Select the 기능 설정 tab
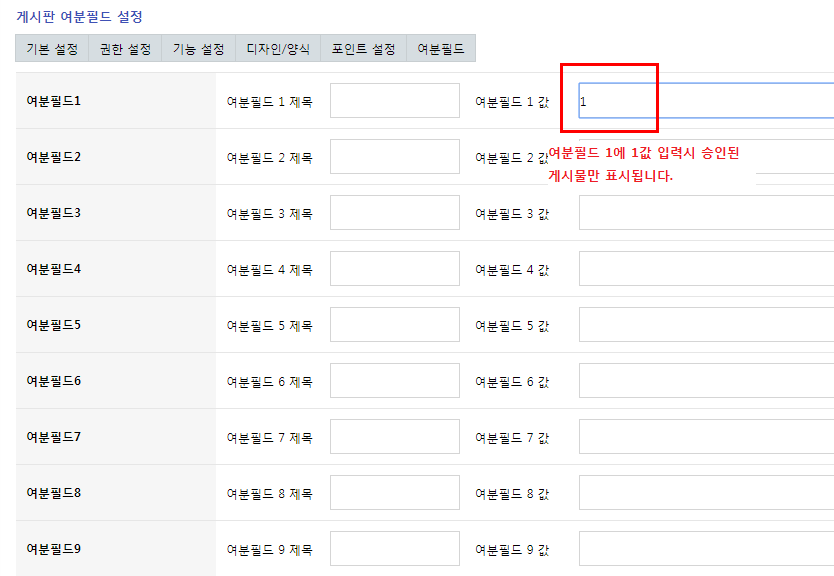This screenshot has width=834, height=576. [198, 48]
